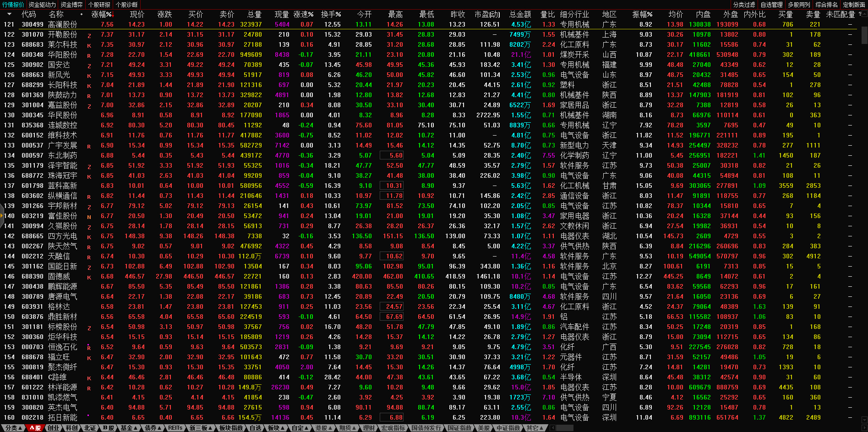
Task: Click the left panel expand handle
Action: click(x=2, y=214)
